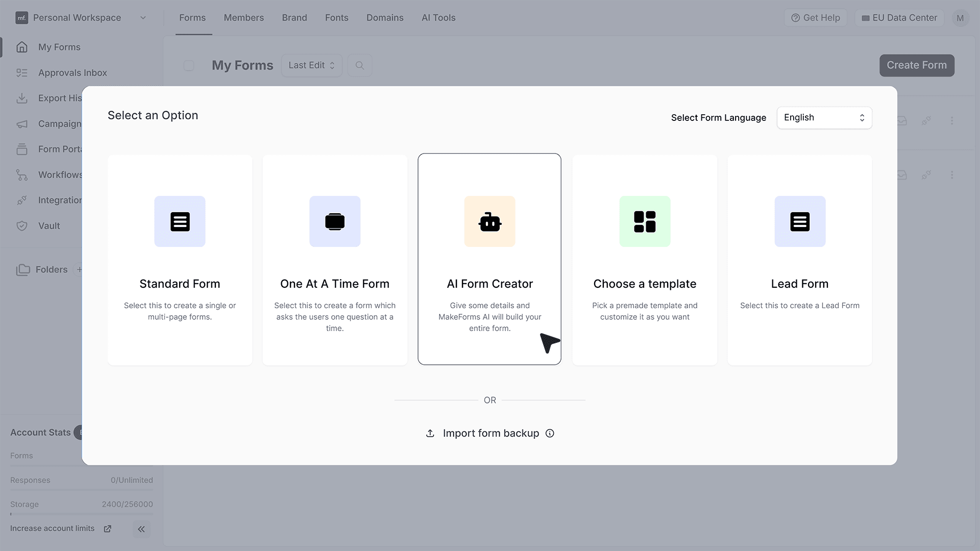Click the Vault shield icon

click(x=22, y=226)
